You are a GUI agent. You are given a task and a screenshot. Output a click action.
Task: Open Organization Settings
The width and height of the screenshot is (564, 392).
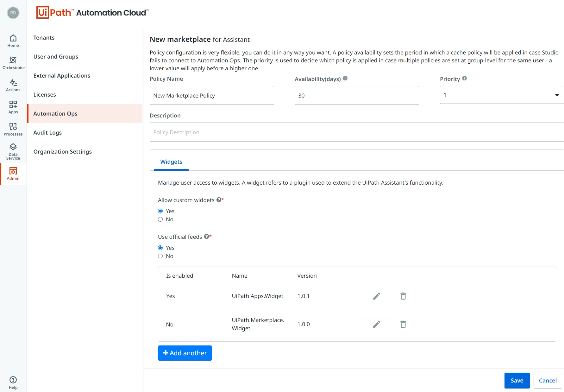85,152
